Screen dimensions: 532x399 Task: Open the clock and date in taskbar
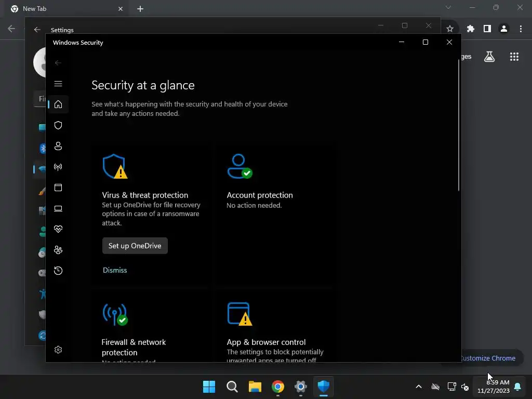pos(494,387)
